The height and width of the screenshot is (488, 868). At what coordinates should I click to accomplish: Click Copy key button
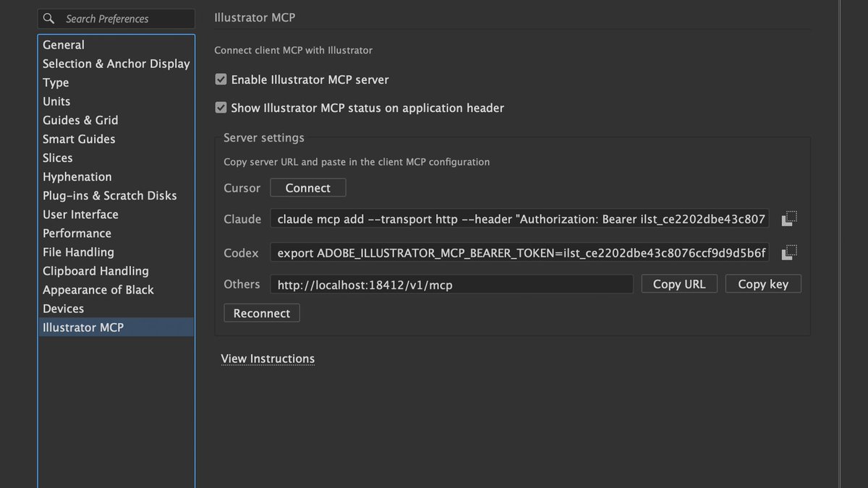tap(763, 284)
